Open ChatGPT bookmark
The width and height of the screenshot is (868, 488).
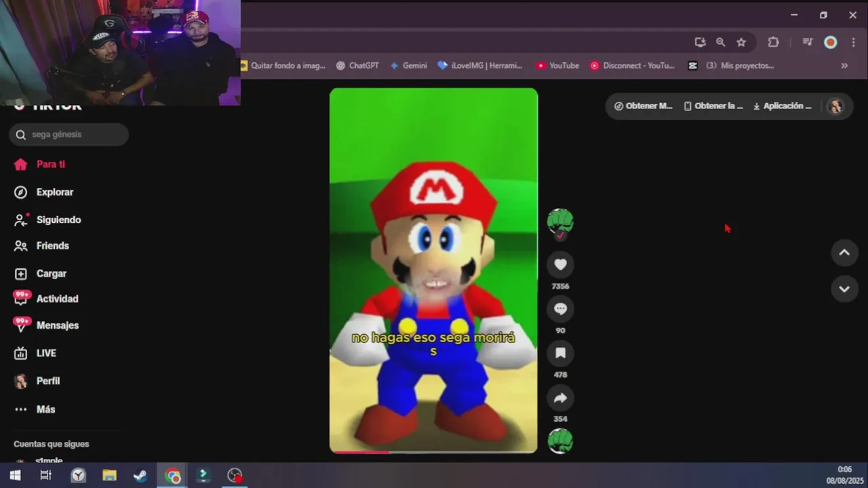pos(357,66)
